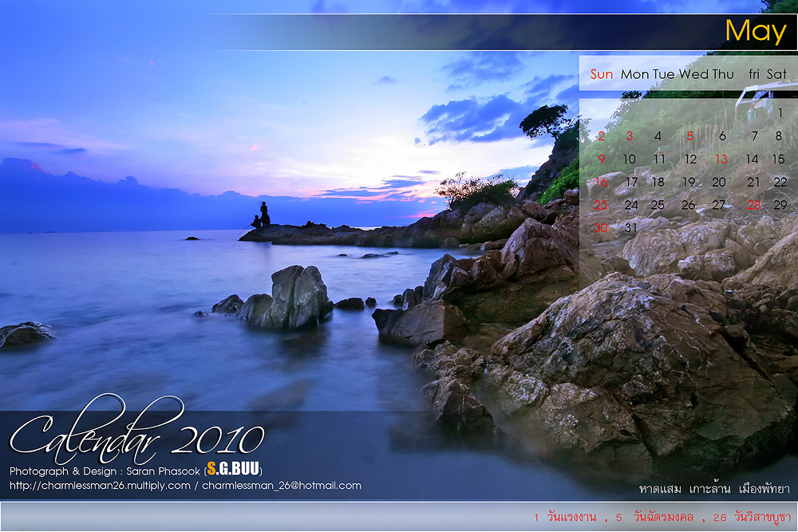Click date 24 in the calendar grid
Screen dimensions: 798x532
631,205
